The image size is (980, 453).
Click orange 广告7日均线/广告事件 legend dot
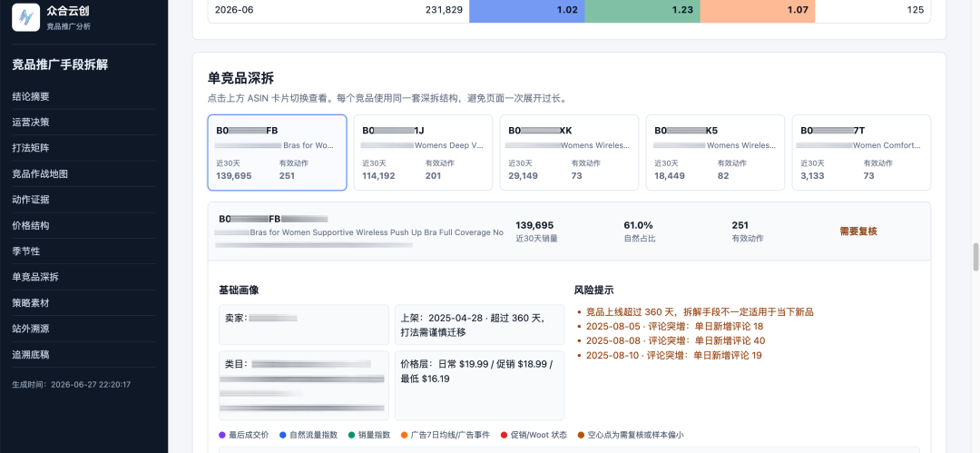point(404,435)
